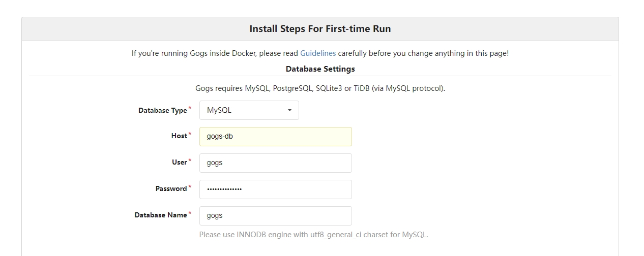Click the "Host" field label

[179, 136]
